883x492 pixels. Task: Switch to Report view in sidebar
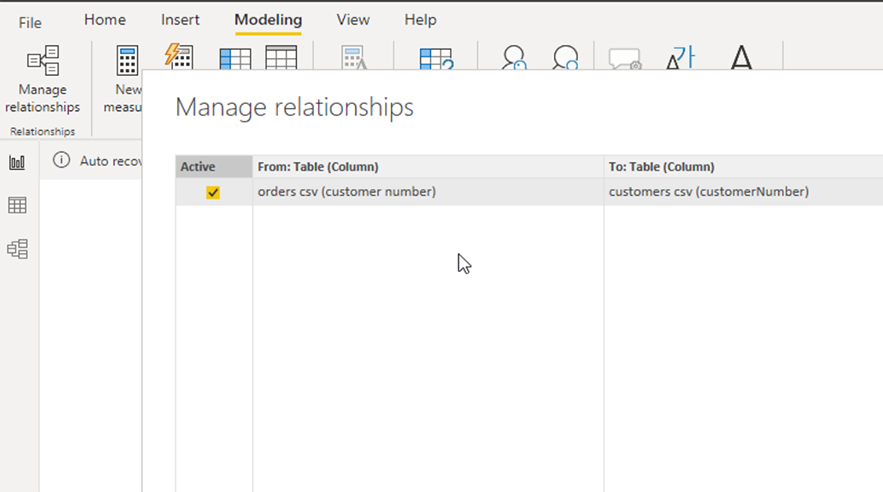pyautogui.click(x=17, y=163)
